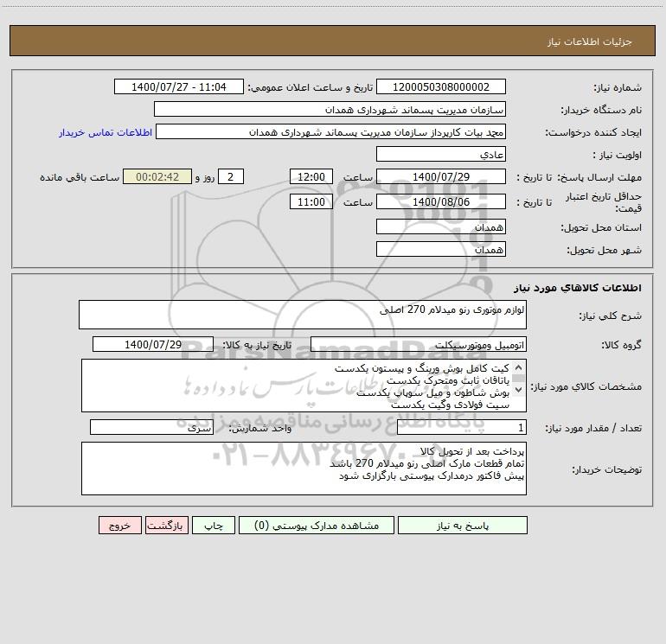Click the remaining days field showing 2

coord(231,177)
